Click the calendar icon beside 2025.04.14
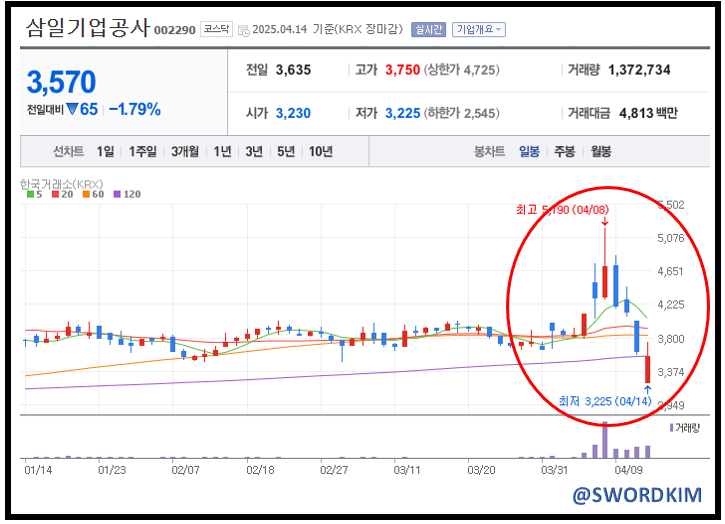The image size is (725, 524). 243,31
